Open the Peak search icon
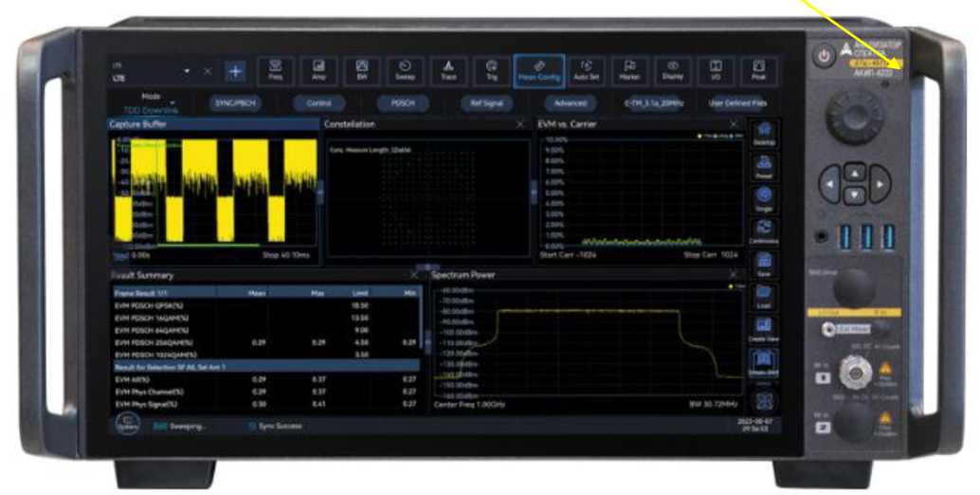980x495 pixels. (758, 70)
